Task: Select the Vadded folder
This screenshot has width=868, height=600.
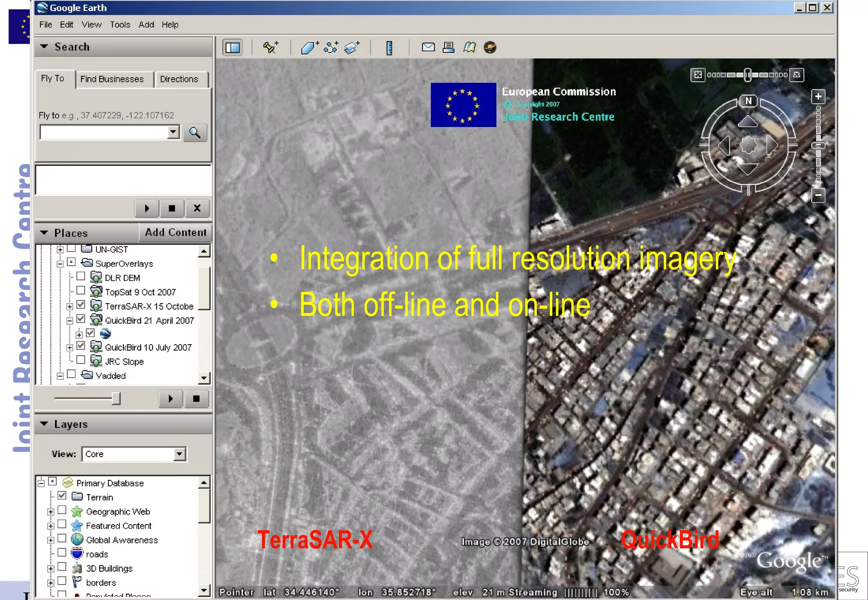Action: tap(111, 376)
